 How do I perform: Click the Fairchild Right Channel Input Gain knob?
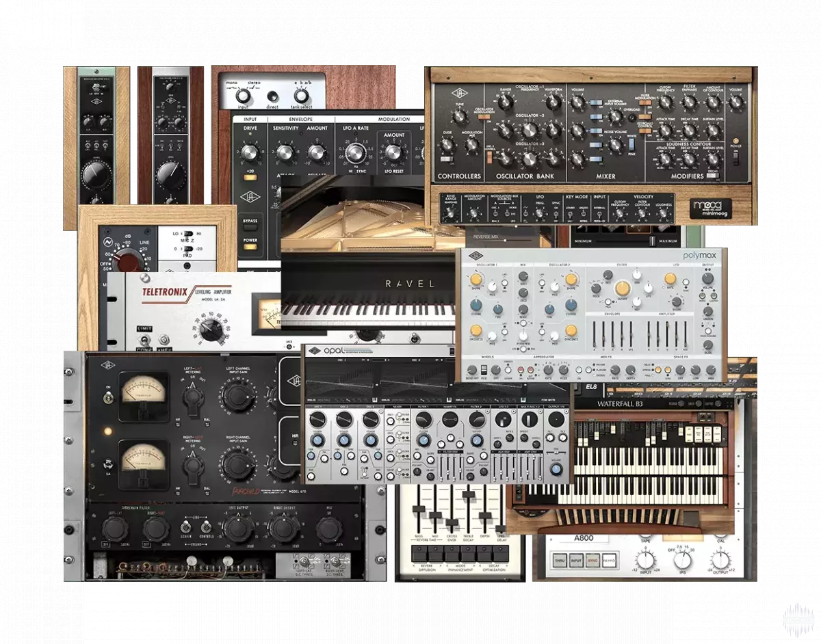237,464
